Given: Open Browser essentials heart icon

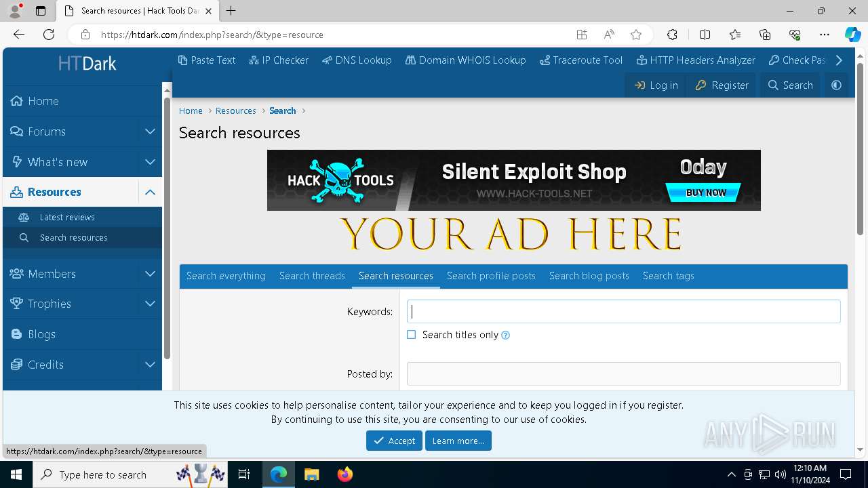Looking at the screenshot, I should tap(795, 35).
